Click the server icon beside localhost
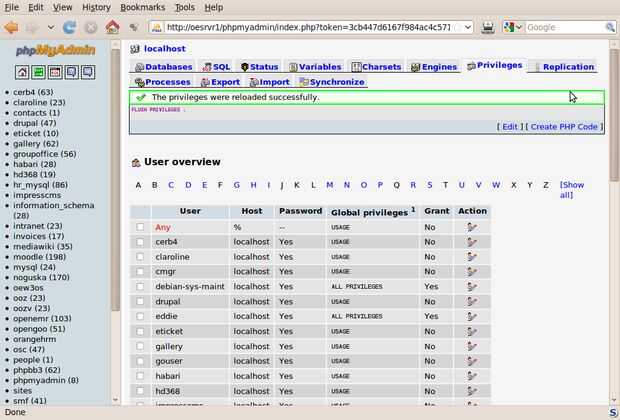The height and width of the screenshot is (420, 620). click(135, 49)
